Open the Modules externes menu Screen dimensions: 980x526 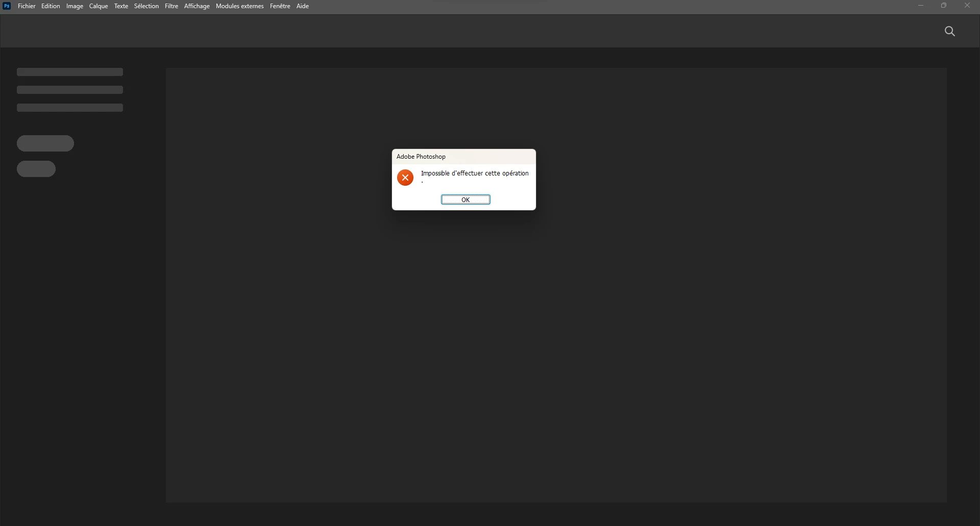[240, 6]
